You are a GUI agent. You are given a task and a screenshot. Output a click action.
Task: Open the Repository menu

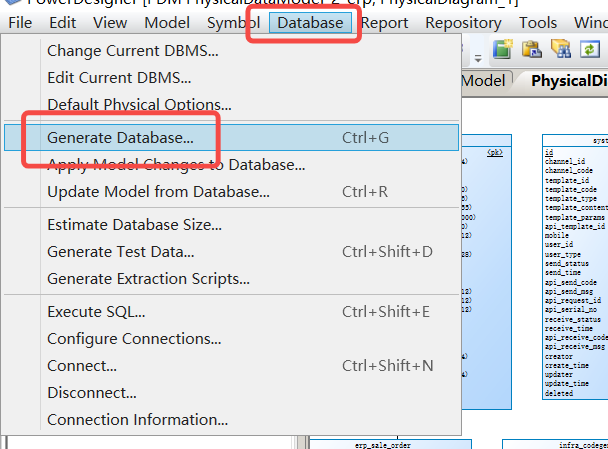463,23
